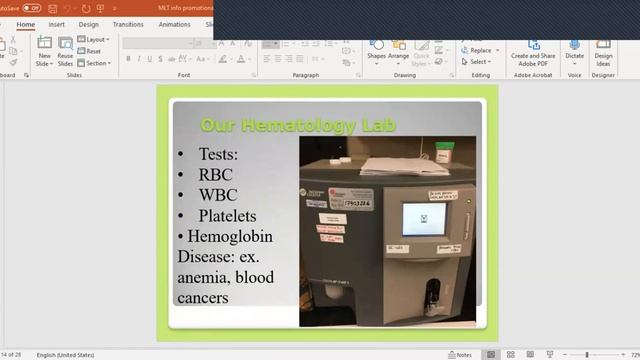The height and width of the screenshot is (360, 640).
Task: Click the Arrange button
Action: 398,52
